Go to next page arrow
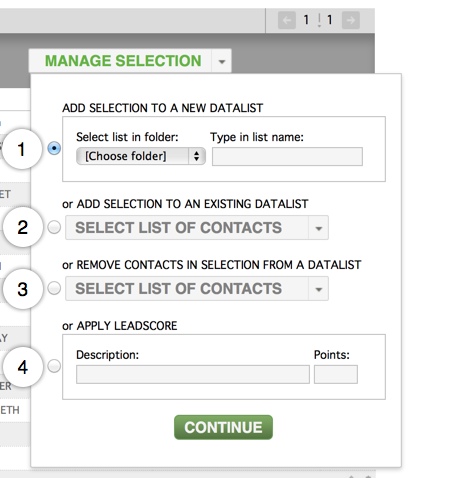Screen dimensions: 452x478 tap(351, 20)
